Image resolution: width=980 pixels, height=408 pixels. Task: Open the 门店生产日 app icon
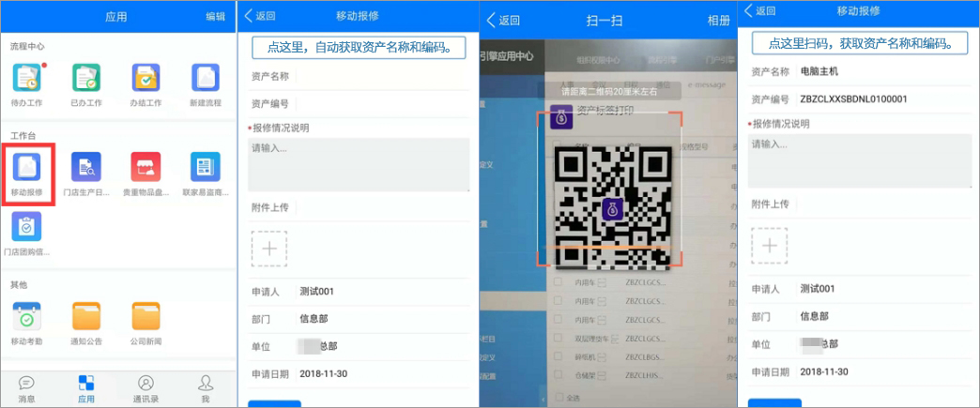pos(86,167)
